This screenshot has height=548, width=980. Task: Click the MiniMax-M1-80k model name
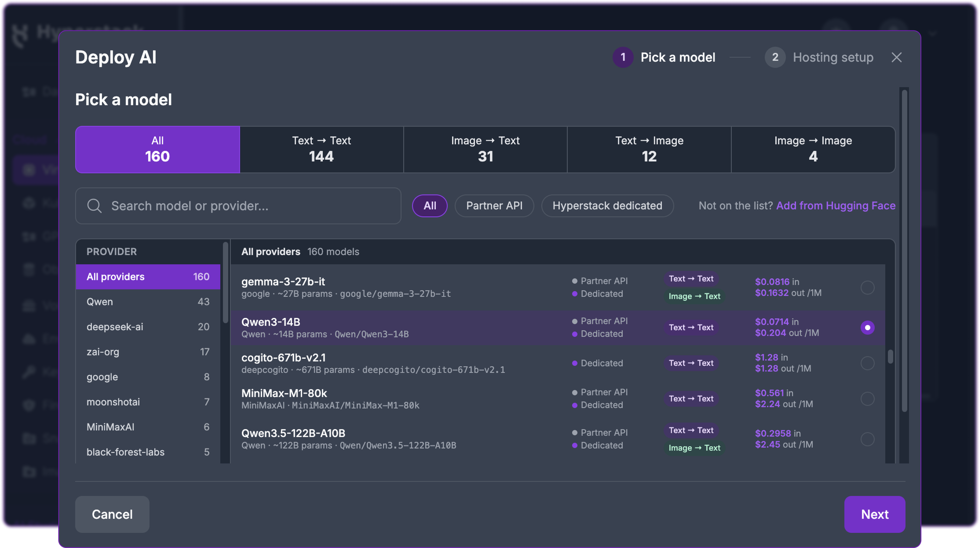[x=284, y=393]
